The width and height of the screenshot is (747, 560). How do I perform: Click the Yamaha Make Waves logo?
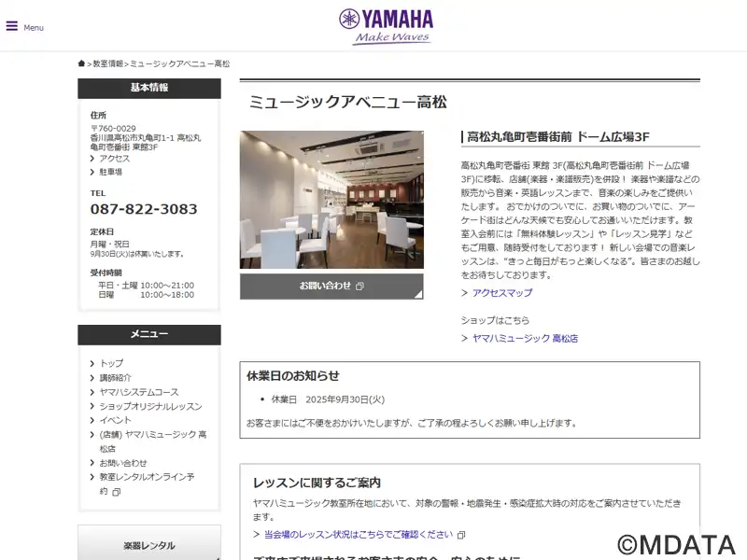pos(386,27)
